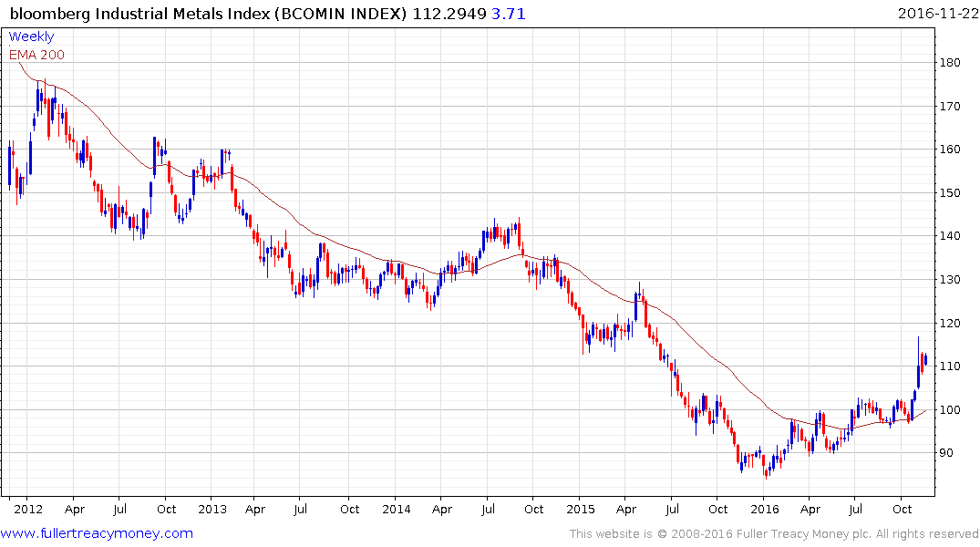Screen dimensions: 980x547
Task: Open the www.fullertreacymoney.com link
Action: coord(97,533)
